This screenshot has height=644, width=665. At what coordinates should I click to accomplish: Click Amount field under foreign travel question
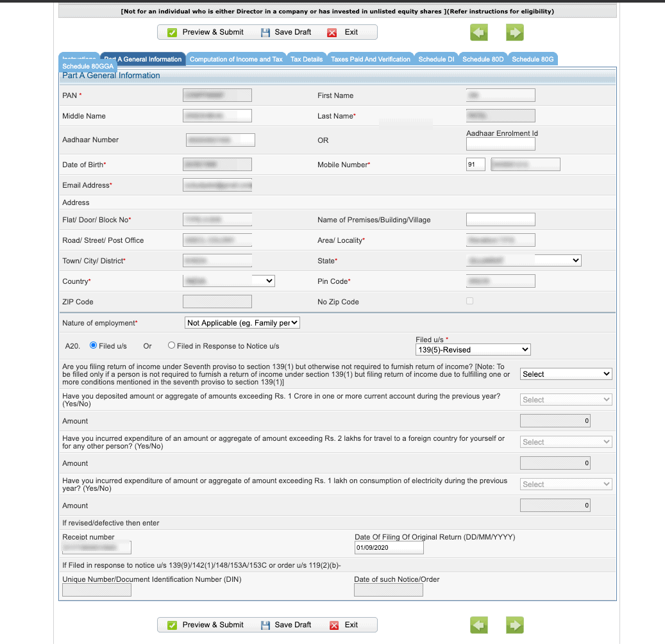tap(555, 463)
